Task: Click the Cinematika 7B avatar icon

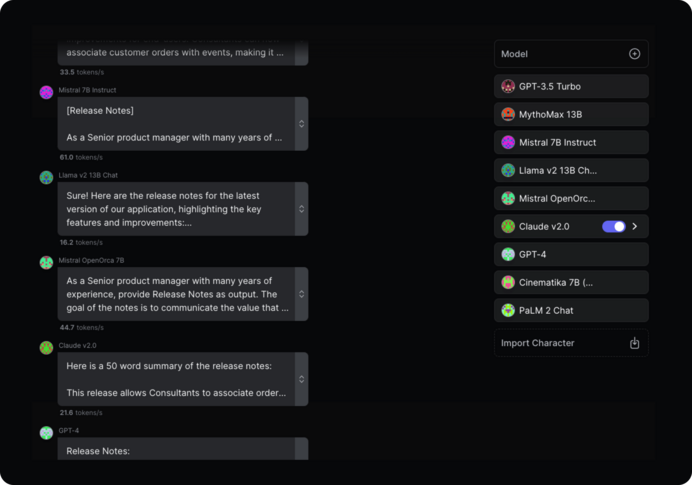Action: click(x=508, y=282)
